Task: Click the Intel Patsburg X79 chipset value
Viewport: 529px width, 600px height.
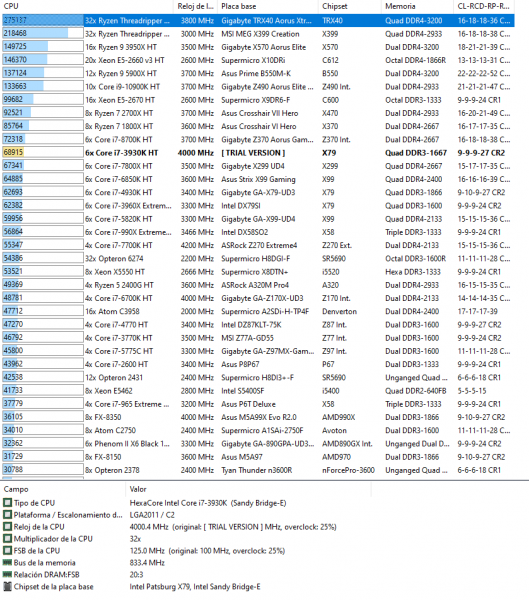Action: [x=195, y=586]
